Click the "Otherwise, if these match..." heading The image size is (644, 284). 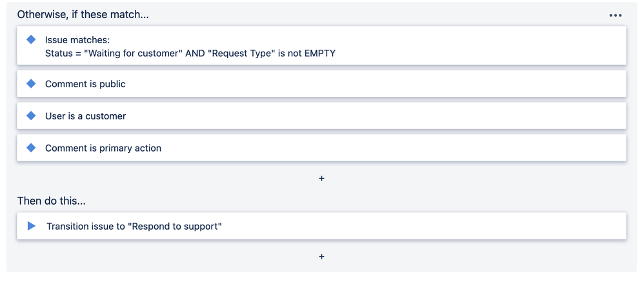click(83, 14)
